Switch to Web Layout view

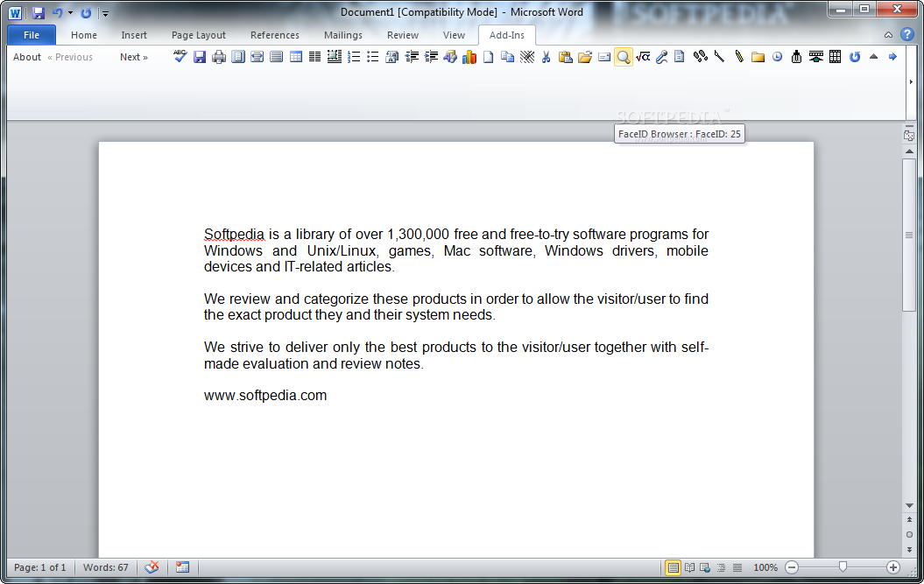pos(705,567)
